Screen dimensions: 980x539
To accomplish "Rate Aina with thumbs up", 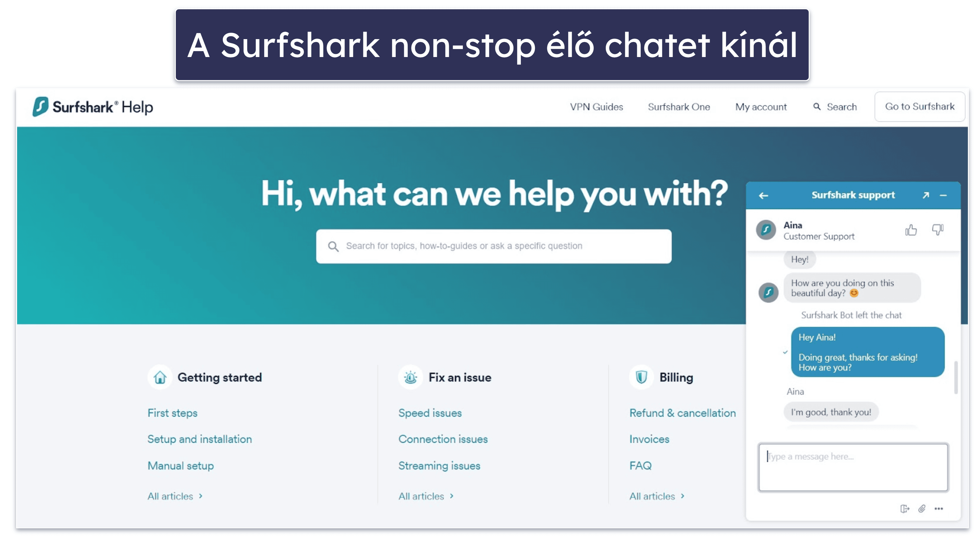I will [x=911, y=230].
